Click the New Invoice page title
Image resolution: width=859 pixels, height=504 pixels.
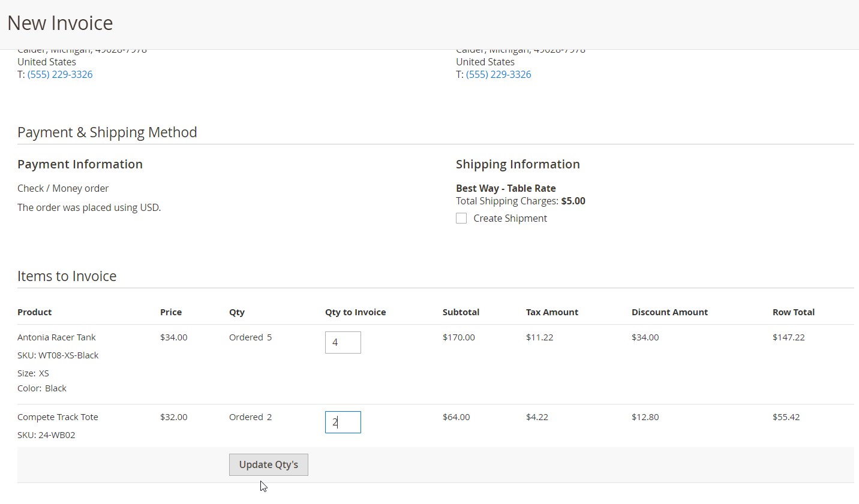coord(60,23)
